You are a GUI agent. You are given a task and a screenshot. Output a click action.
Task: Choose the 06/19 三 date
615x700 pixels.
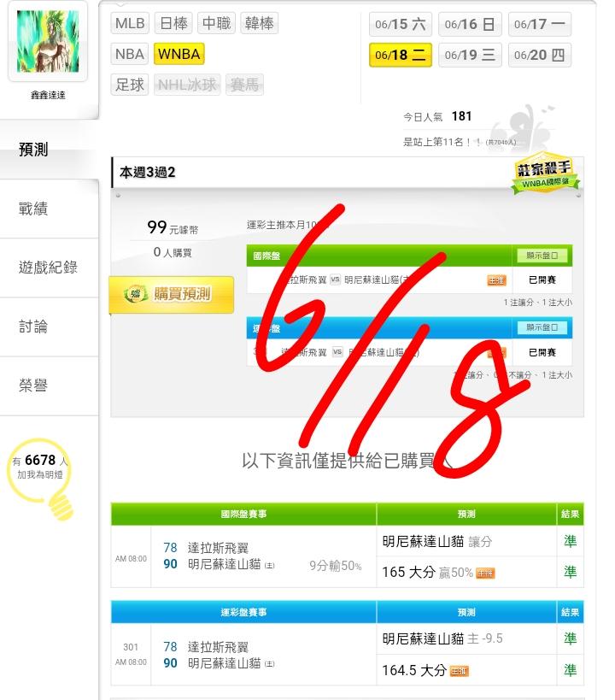[x=470, y=55]
